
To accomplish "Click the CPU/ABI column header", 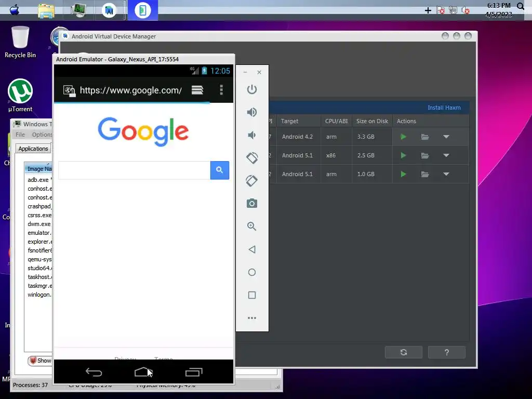I will (336, 121).
